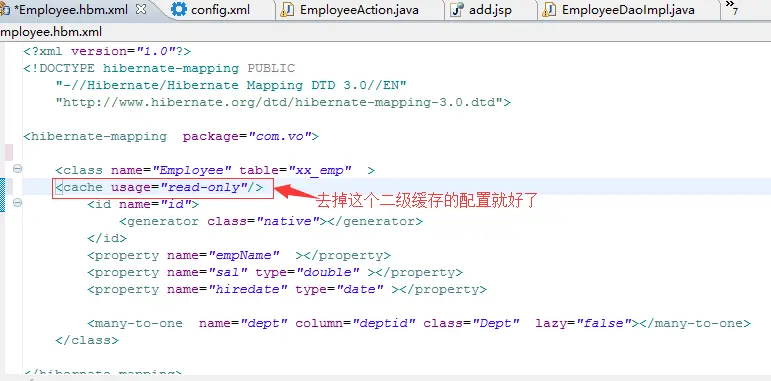Screen dimensions: 771x381
Task: Click the 'native' generator class value
Action: coord(288,221)
